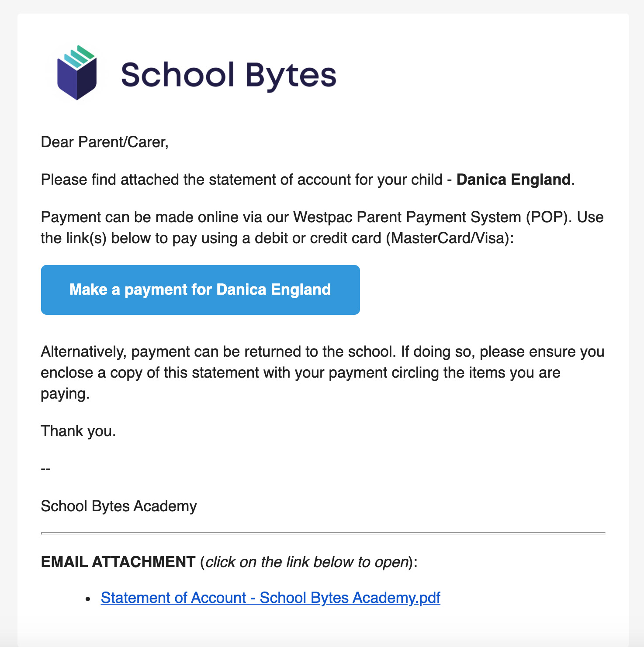Click the MasterCard/Visa text in parentheses

(447, 238)
